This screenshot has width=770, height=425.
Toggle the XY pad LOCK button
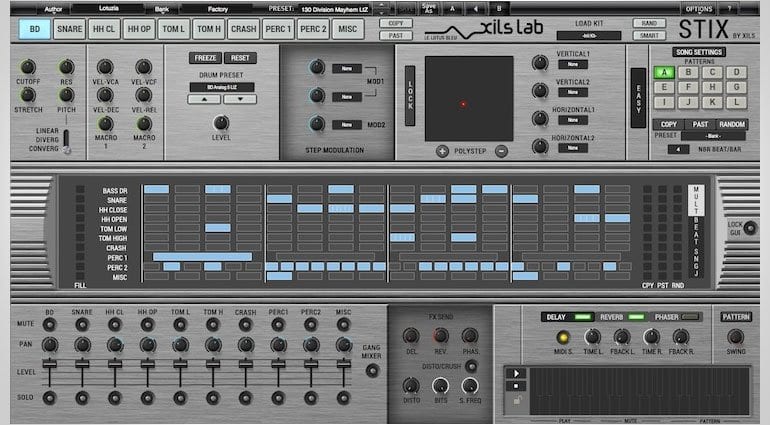click(410, 95)
